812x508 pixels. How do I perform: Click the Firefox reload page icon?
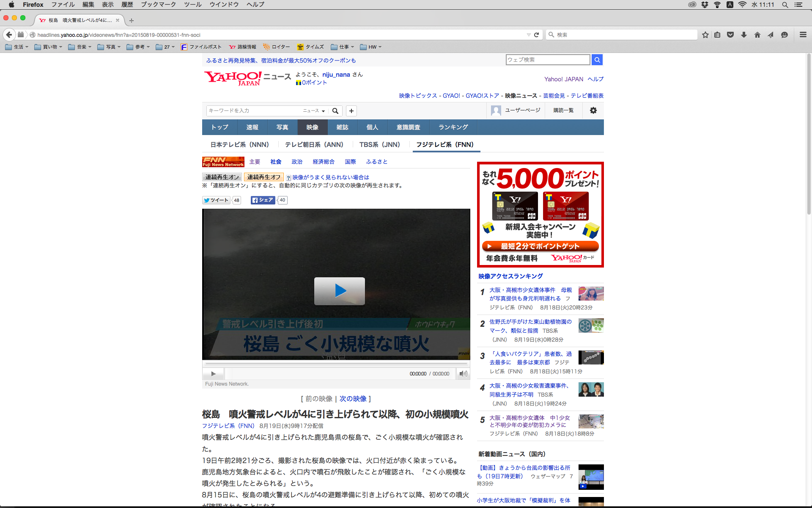[x=536, y=35]
